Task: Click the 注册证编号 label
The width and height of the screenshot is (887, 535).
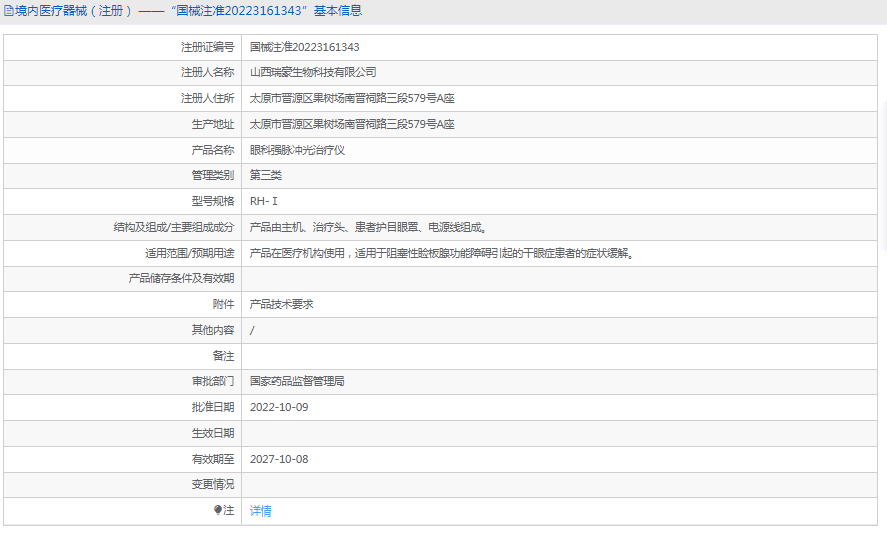Action: (207, 47)
